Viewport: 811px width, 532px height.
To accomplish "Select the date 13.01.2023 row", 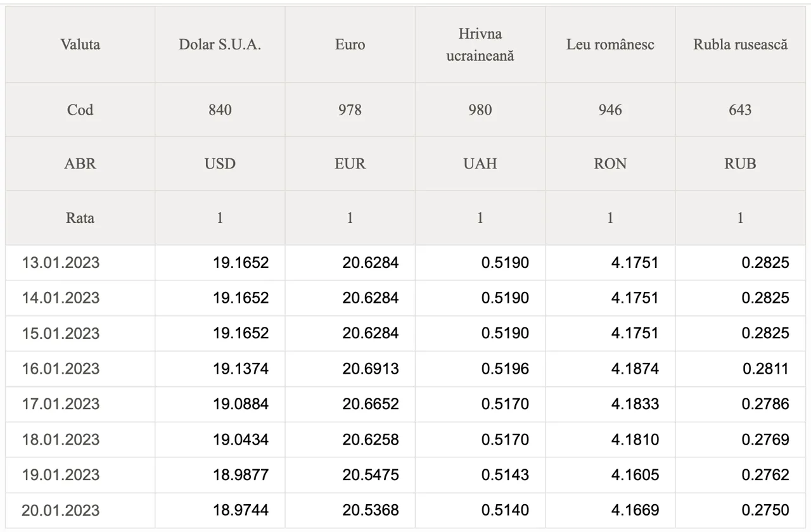I will [405, 262].
